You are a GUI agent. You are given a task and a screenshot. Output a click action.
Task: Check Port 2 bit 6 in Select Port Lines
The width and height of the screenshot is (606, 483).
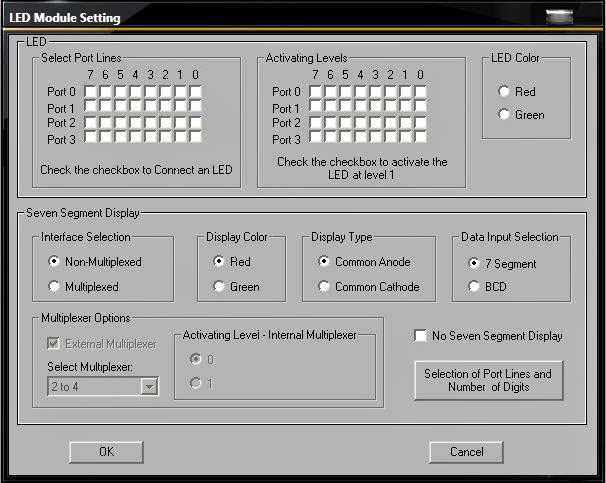[105, 123]
